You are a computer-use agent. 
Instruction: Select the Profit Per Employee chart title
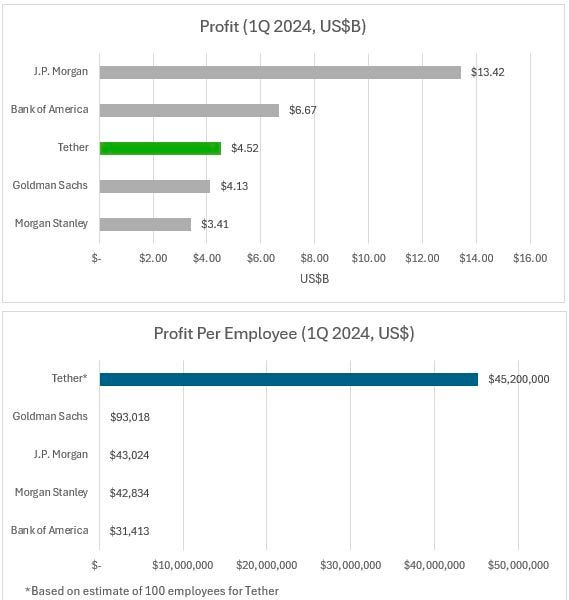point(284,333)
